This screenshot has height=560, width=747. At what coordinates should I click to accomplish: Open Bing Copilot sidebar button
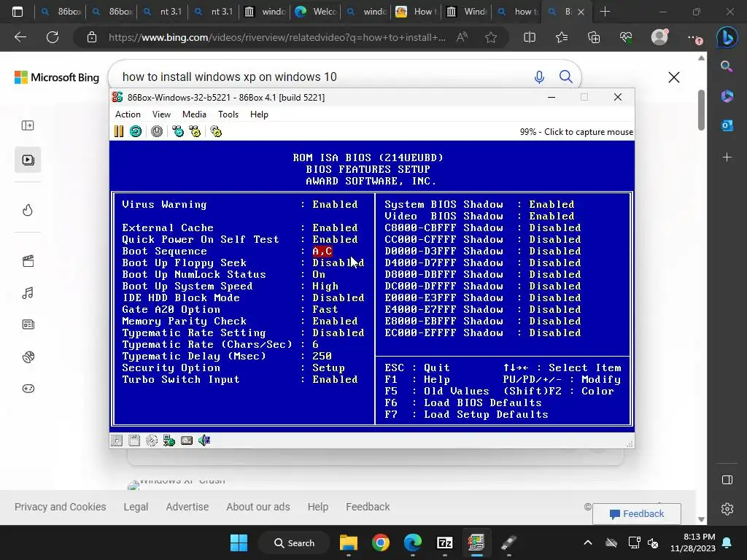pyautogui.click(x=727, y=38)
